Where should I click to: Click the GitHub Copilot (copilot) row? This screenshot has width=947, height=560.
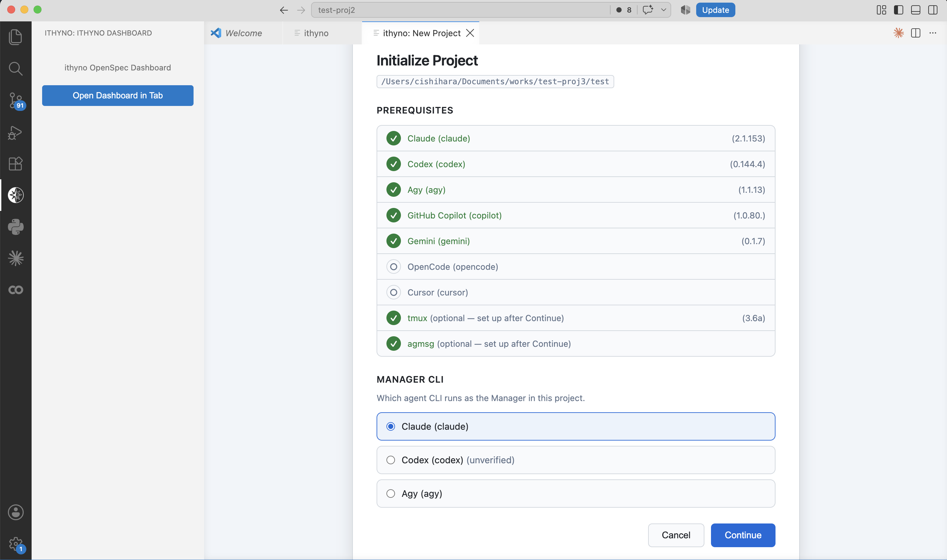[576, 216]
